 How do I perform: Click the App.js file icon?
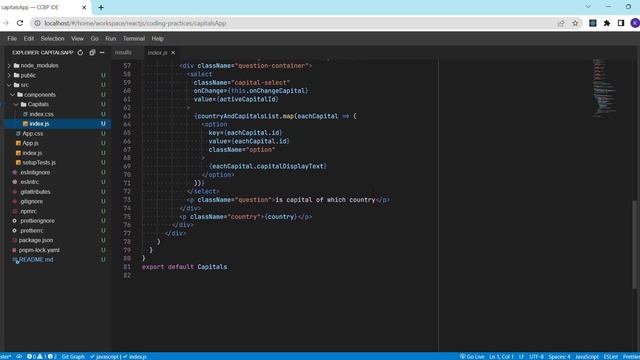point(18,143)
